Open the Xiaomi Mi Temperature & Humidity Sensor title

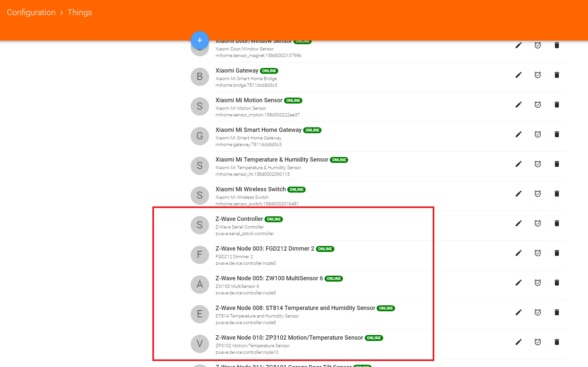coord(272,160)
